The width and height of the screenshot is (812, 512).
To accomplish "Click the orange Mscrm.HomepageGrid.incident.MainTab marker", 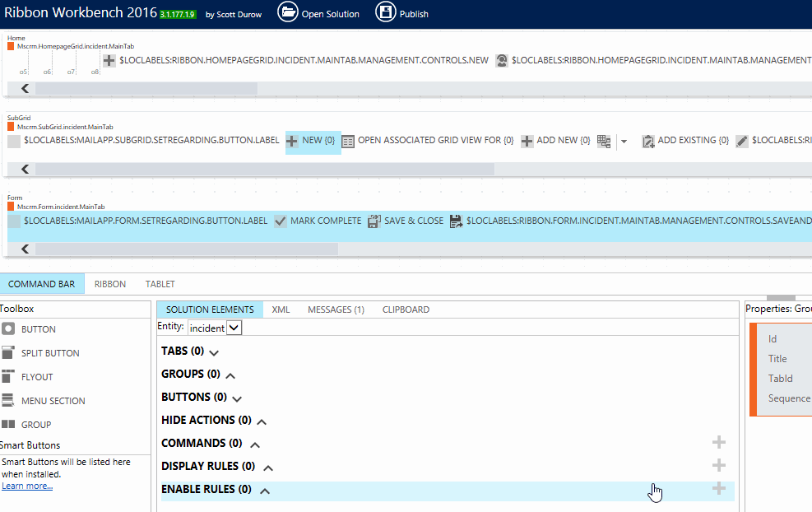I will point(11,47).
